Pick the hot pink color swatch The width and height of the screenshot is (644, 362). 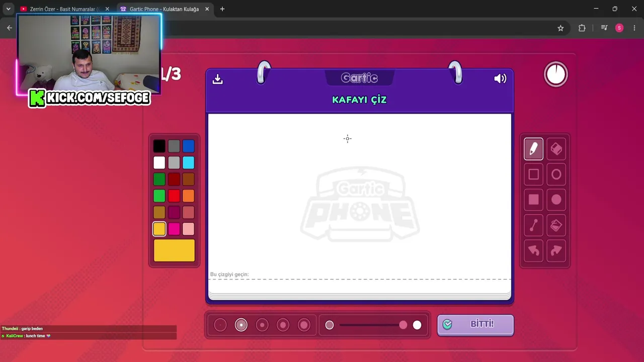tap(174, 229)
